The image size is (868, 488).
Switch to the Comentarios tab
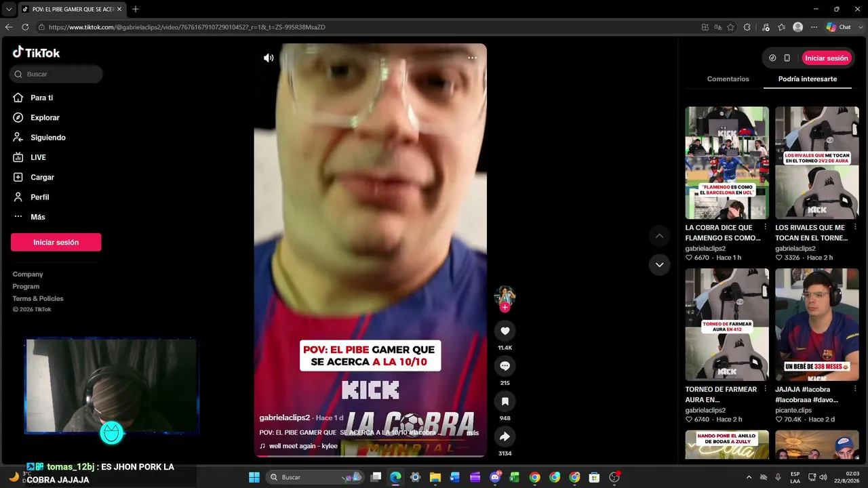[728, 79]
